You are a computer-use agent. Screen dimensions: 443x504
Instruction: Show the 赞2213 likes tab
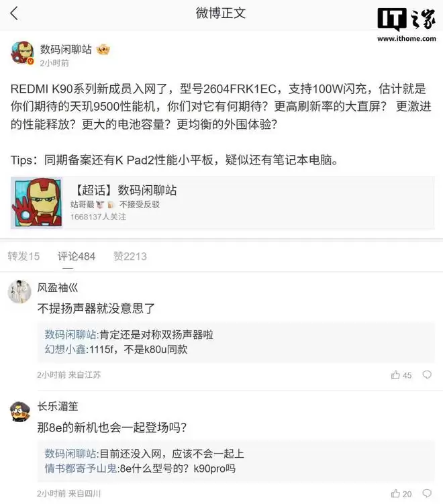click(130, 256)
